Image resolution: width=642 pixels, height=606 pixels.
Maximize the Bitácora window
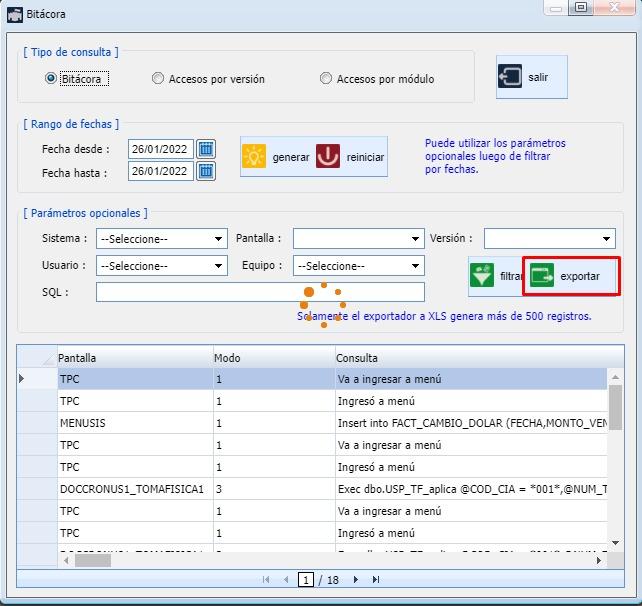pos(581,7)
